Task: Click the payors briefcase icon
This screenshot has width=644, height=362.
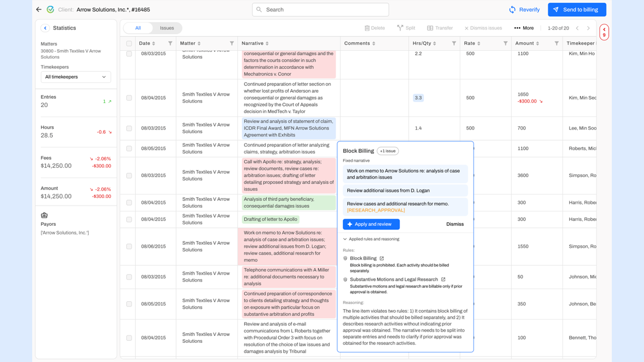Action: click(44, 215)
